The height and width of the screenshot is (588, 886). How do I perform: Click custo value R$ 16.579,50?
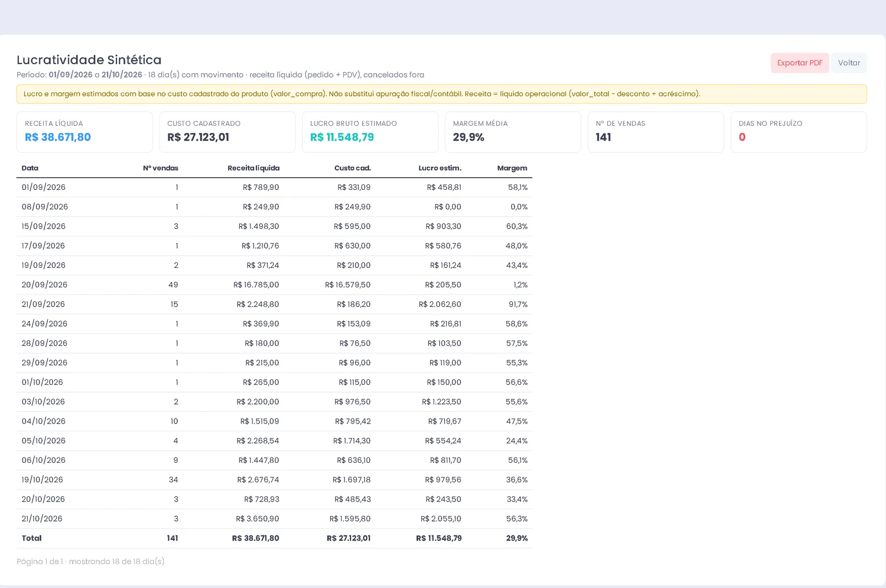[x=348, y=285]
